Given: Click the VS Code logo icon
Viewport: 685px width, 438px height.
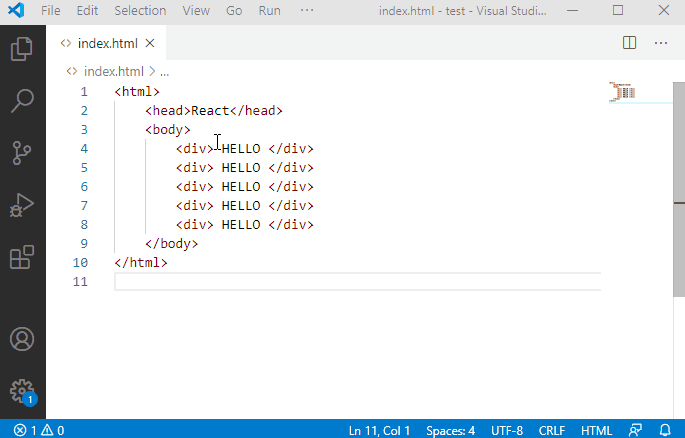Looking at the screenshot, I should coord(16,10).
